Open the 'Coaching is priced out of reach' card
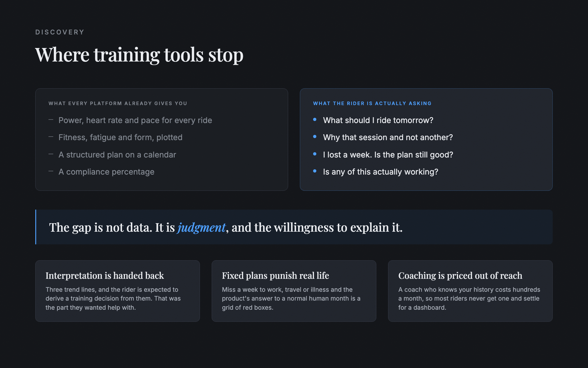588x368 pixels. [x=470, y=291]
